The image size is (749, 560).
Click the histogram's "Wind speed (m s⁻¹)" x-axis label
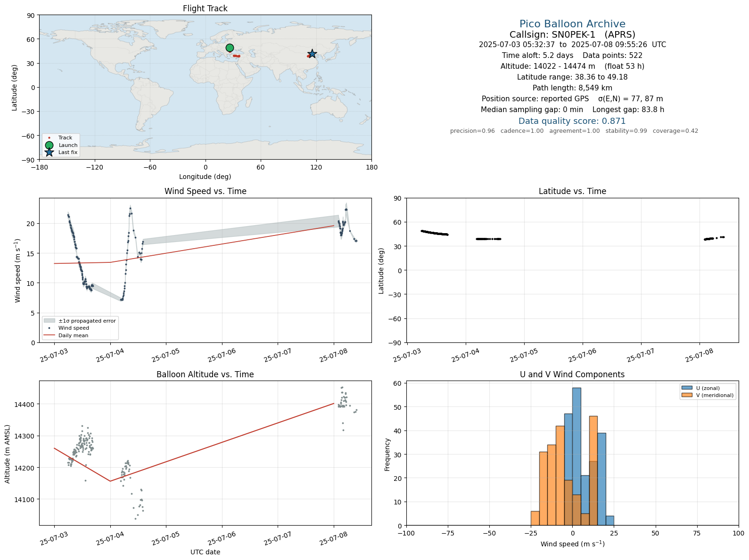tap(572, 544)
